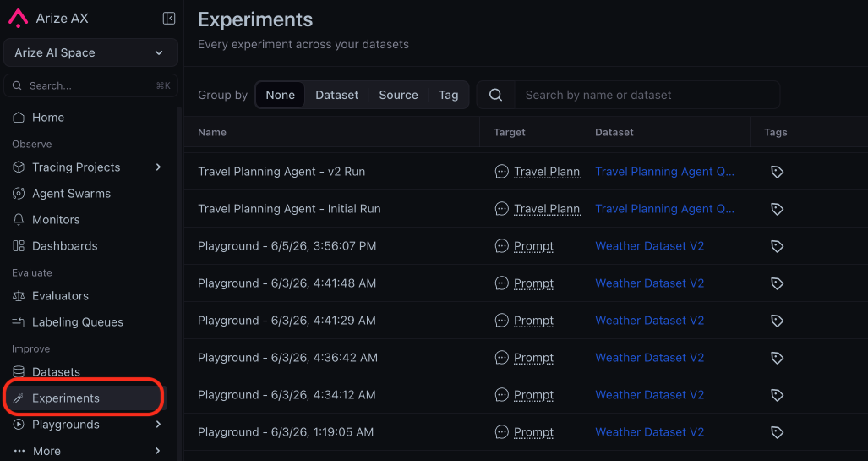Expand the Tracing Projects chevron

pos(158,167)
